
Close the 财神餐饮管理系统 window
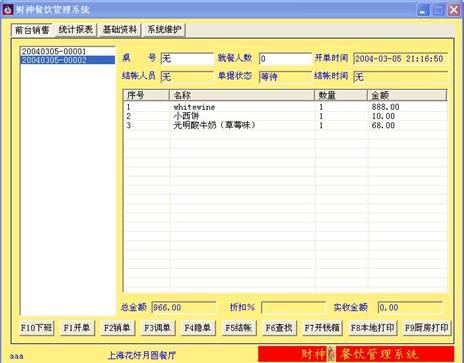[454, 10]
